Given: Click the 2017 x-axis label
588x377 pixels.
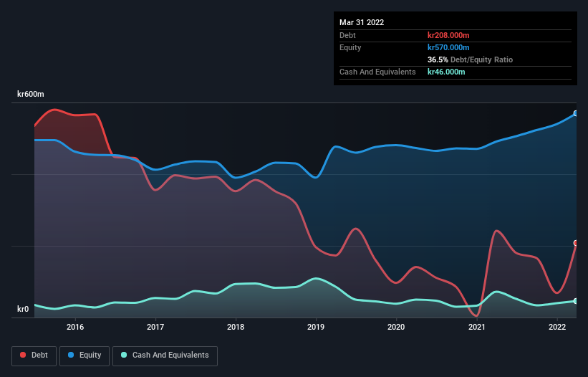Looking at the screenshot, I should (x=155, y=327).
